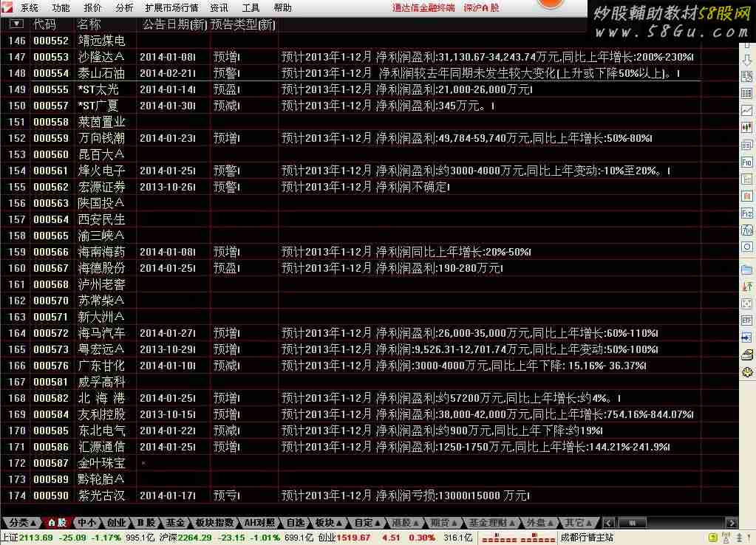Viewport: 756px width, 545px height.
Task: Click the 通达信金融终端 title text
Action: (x=423, y=7)
